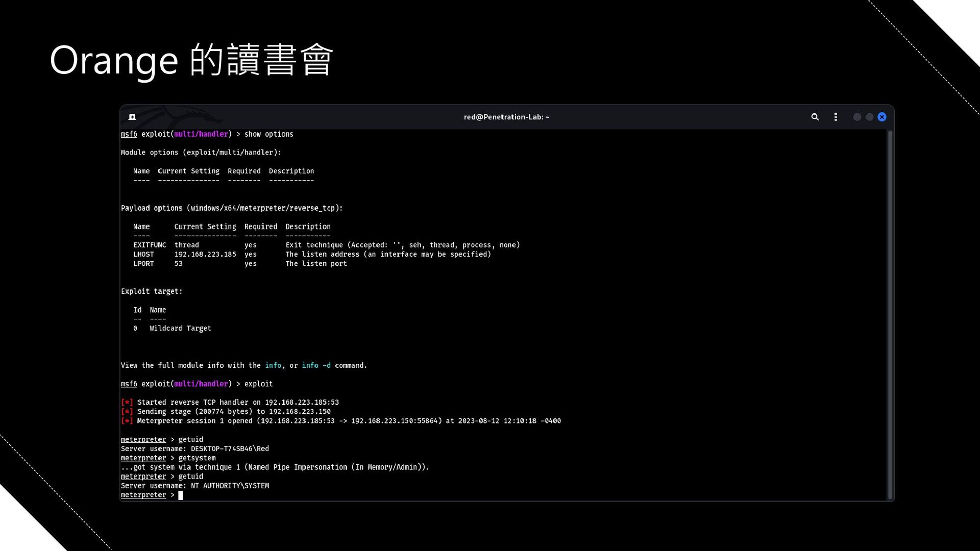
Task: Click 'Sending stage (200774 bytes)' line
Action: (x=226, y=412)
